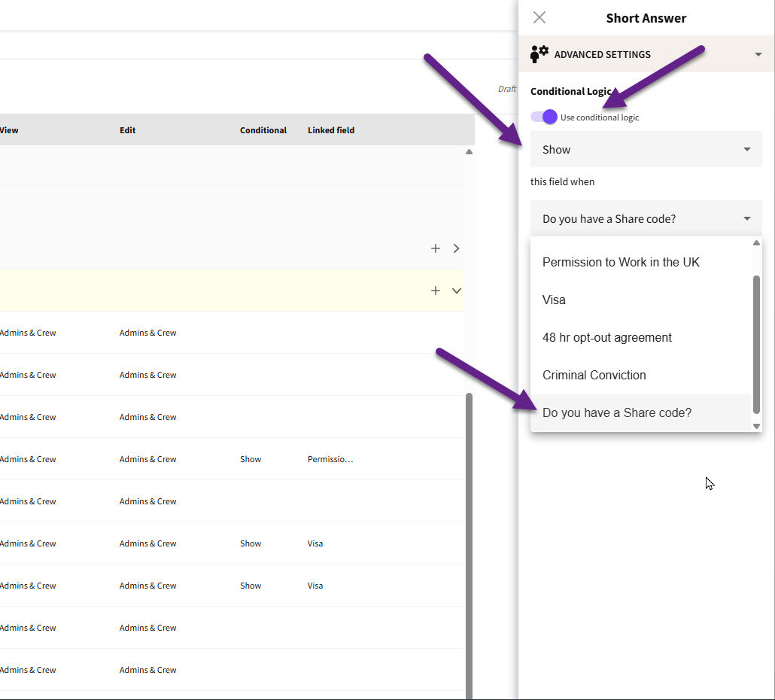
Task: Open the 'Do you have a Share code?' field selector
Action: click(646, 218)
